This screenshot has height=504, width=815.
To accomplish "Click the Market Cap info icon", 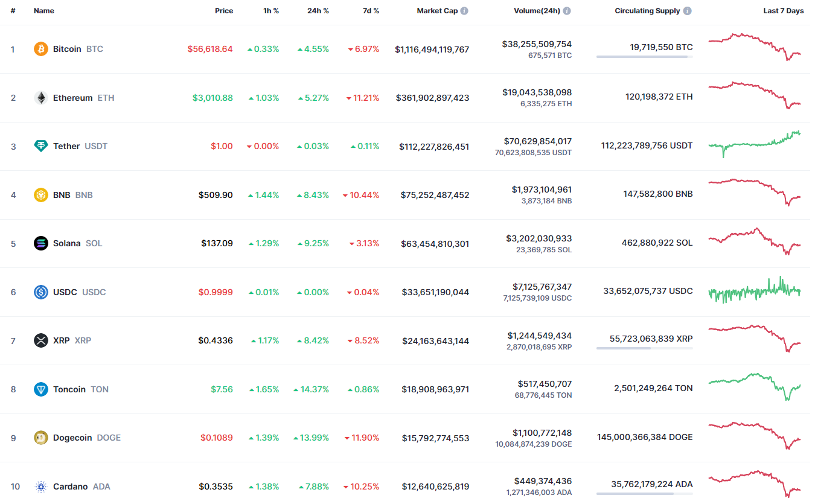I will tap(464, 11).
